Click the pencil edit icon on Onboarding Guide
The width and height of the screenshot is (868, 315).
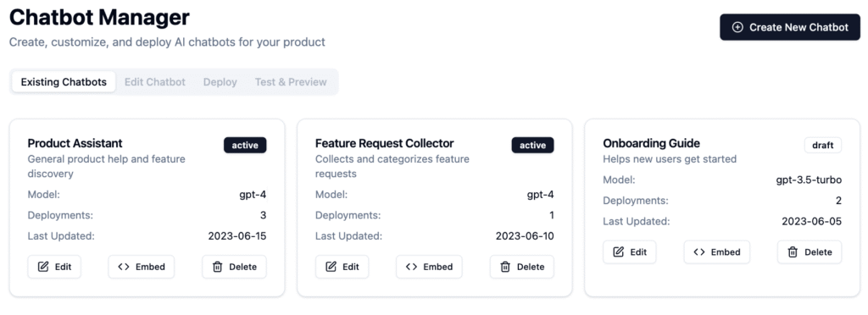point(619,252)
